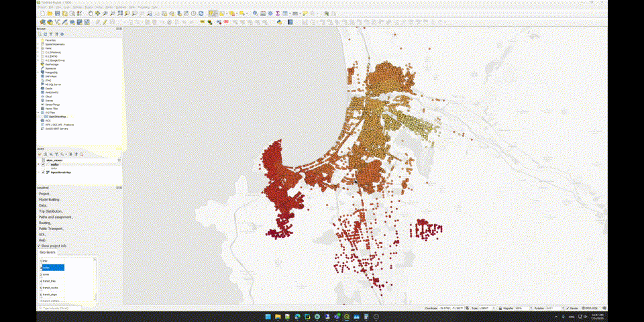Open the Data Source Manager icon

click(x=42, y=21)
